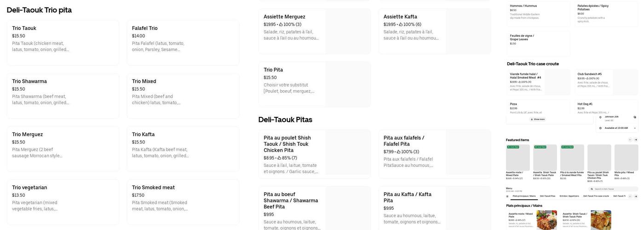Select the Plats principaux / Mains tab

coord(524,196)
